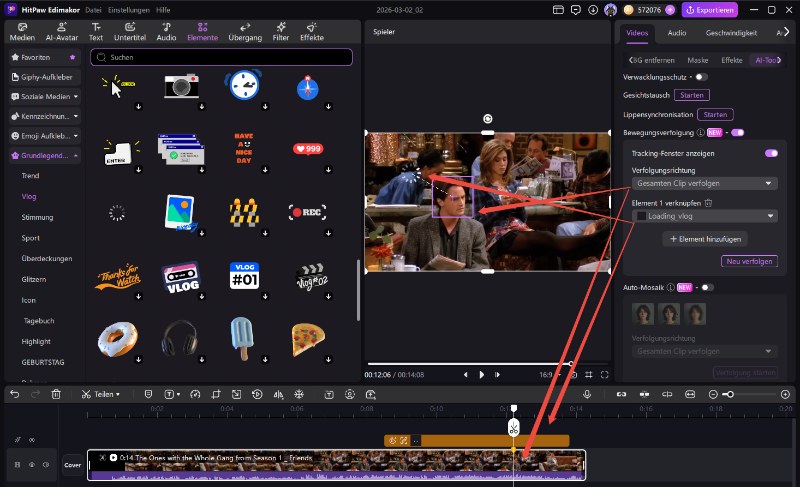Click the grid crop icon in player controls
The width and height of the screenshot is (800, 487).
[x=589, y=375]
